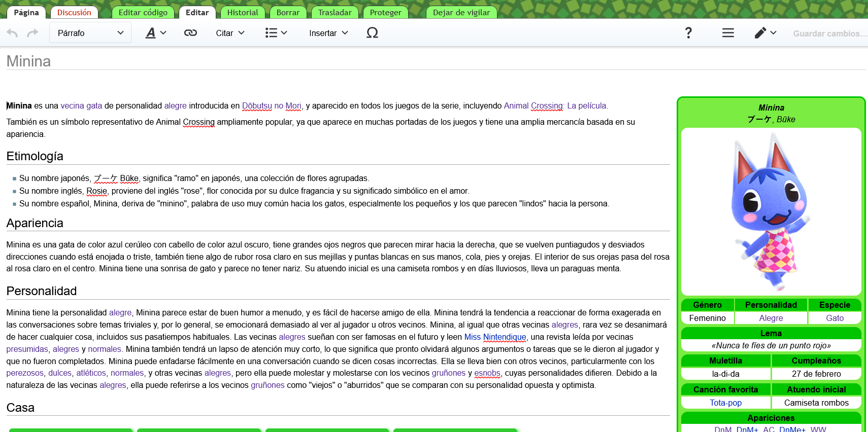This screenshot has height=432, width=868.
Task: Open the special character Omega tool
Action: 372,33
